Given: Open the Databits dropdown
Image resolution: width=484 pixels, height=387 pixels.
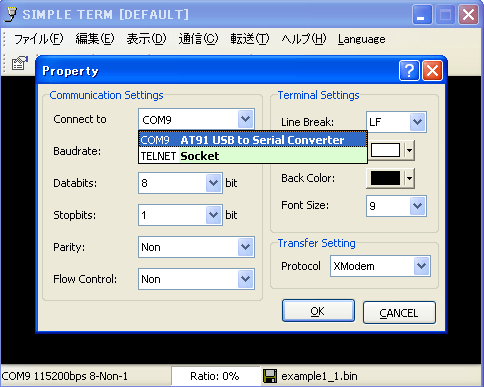Looking at the screenshot, I should click(x=213, y=183).
